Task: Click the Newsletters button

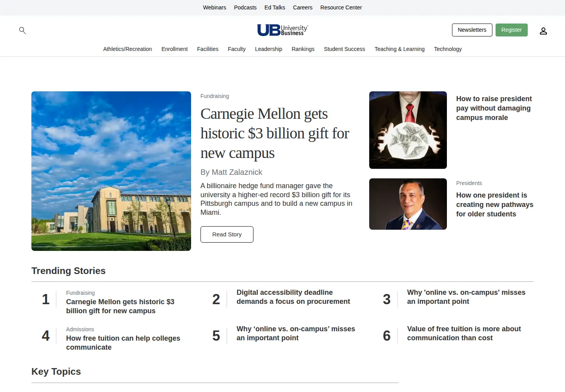Action: coord(472,30)
